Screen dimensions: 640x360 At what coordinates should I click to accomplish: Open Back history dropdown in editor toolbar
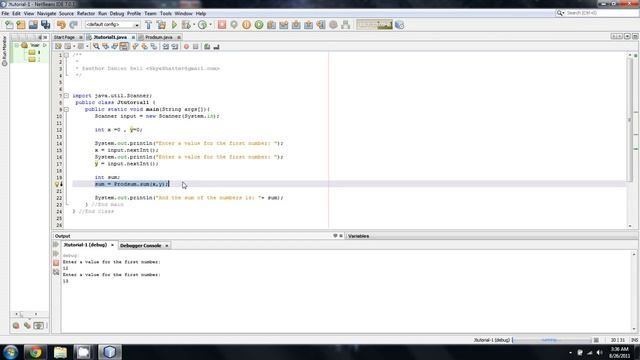pyautogui.click(x=74, y=47)
